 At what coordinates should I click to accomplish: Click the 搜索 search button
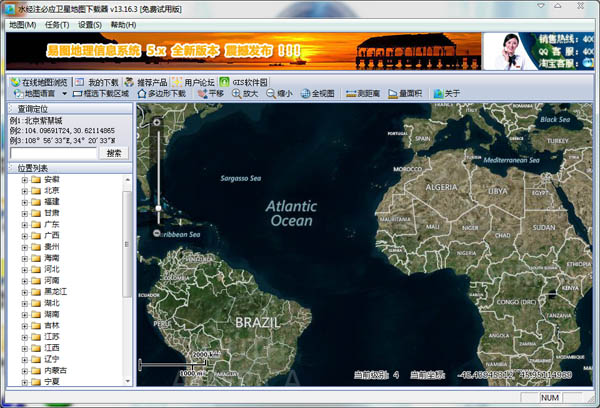click(114, 153)
